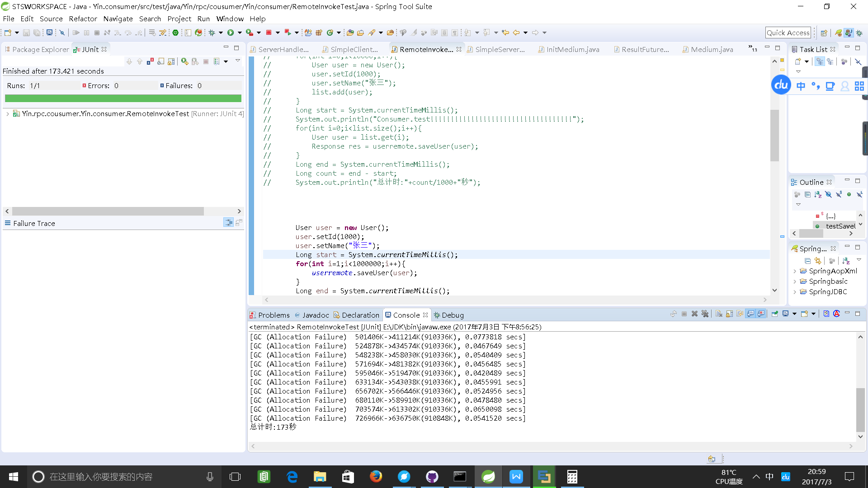Toggle Show Failures Only in JUnit view

tap(150, 61)
